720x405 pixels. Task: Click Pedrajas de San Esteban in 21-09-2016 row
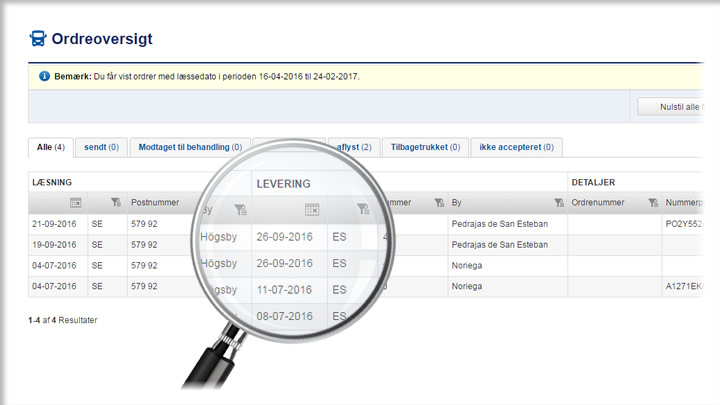[x=500, y=224]
